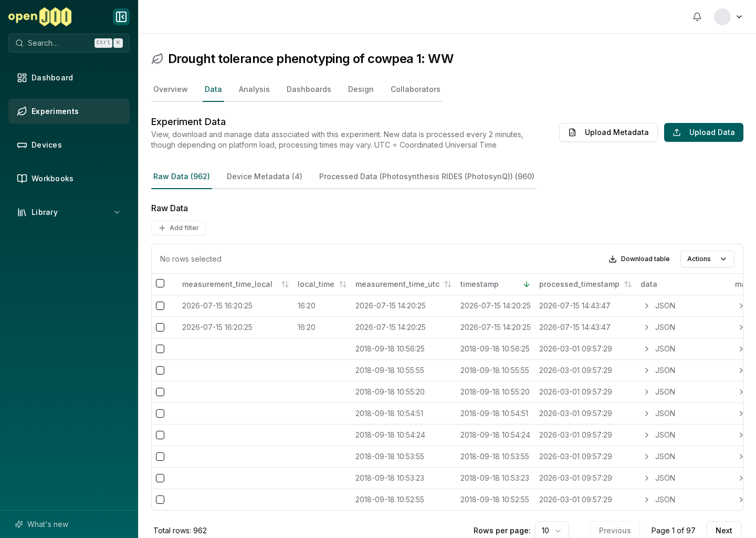Click the Search magnifier icon

click(x=19, y=43)
